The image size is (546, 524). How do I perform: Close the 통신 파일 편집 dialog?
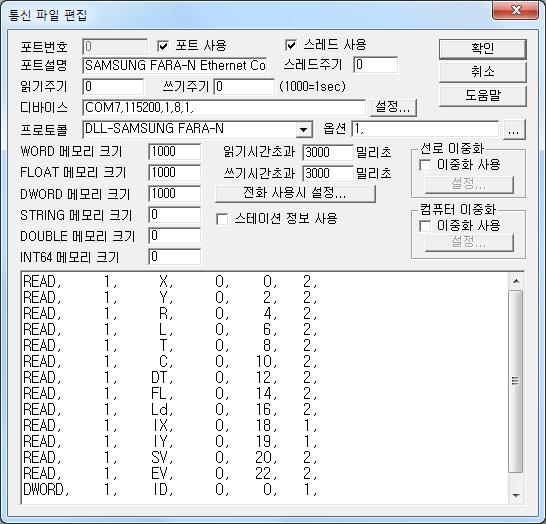(516, 10)
